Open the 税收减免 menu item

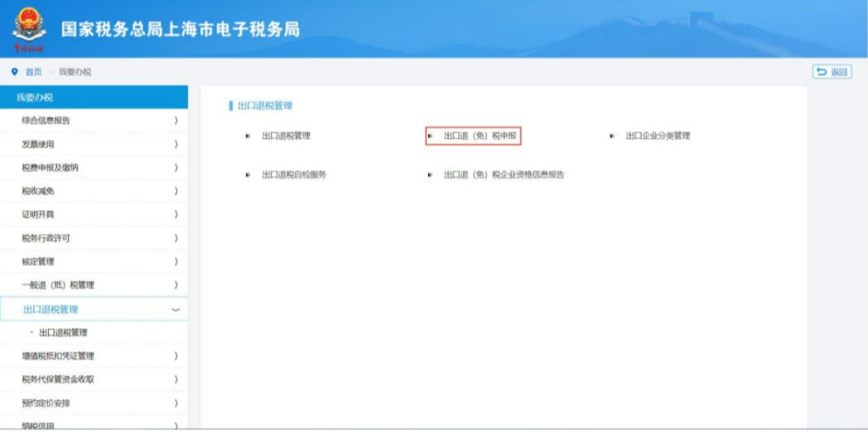click(94, 191)
